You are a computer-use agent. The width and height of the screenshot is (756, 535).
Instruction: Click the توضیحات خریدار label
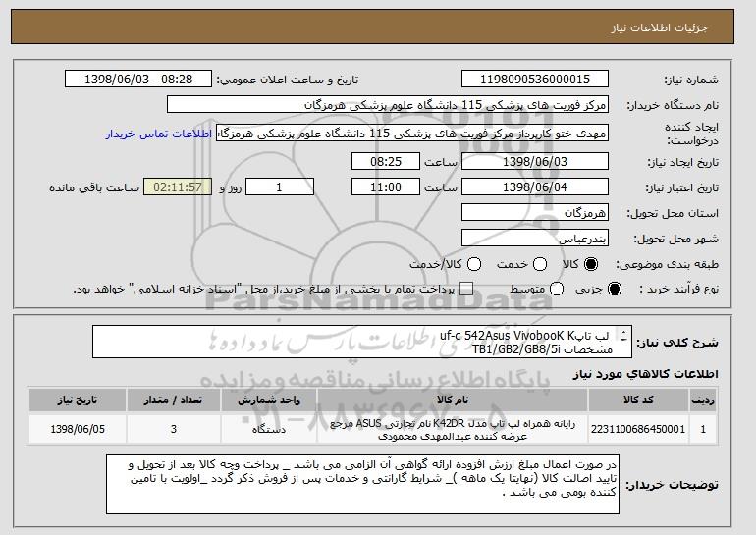tap(673, 484)
